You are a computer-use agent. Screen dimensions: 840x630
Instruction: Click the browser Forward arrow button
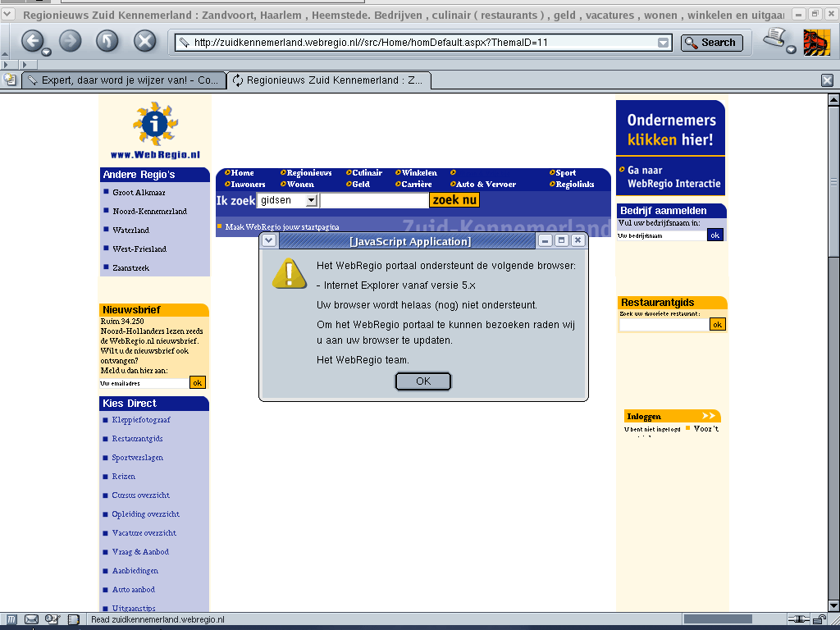[71, 41]
